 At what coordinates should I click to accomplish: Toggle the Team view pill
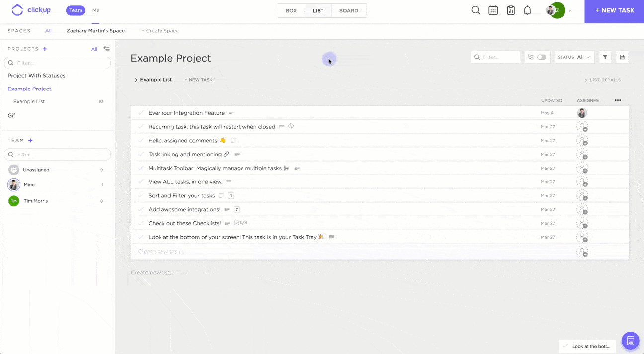click(x=76, y=10)
